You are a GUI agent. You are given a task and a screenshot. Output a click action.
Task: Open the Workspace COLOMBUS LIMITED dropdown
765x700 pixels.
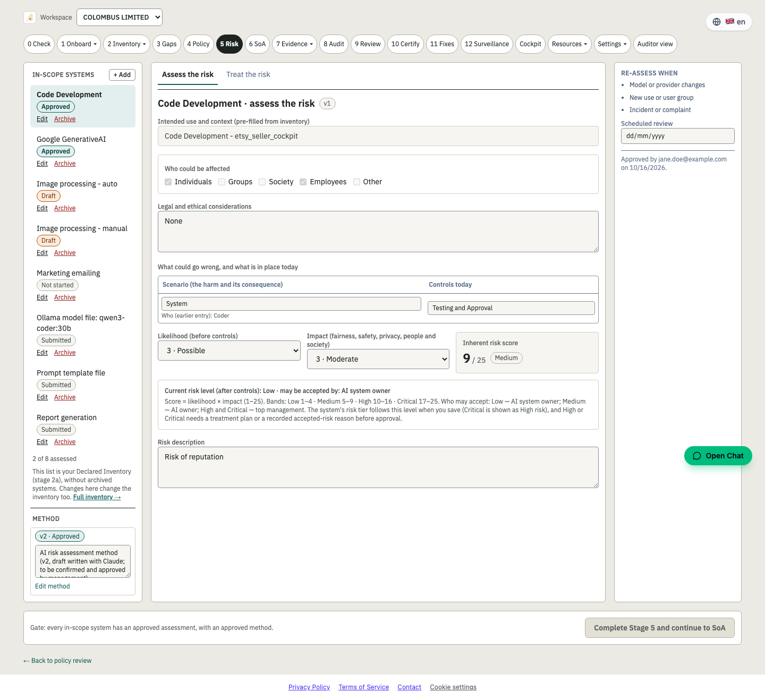click(120, 18)
